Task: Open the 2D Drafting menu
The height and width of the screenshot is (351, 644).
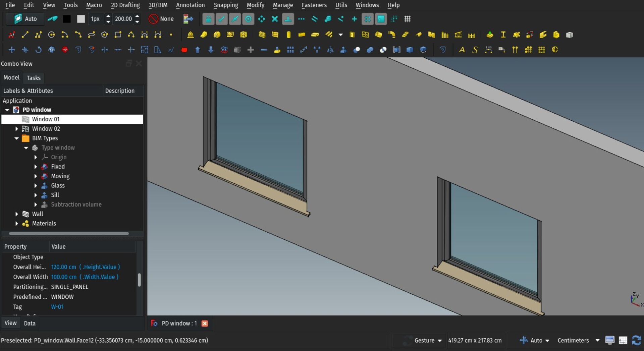Action: click(x=125, y=5)
